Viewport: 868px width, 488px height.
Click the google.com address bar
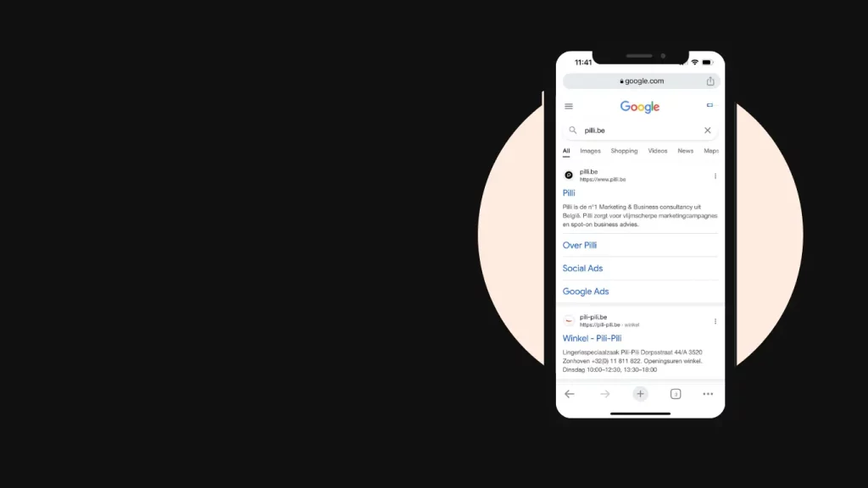pos(641,81)
